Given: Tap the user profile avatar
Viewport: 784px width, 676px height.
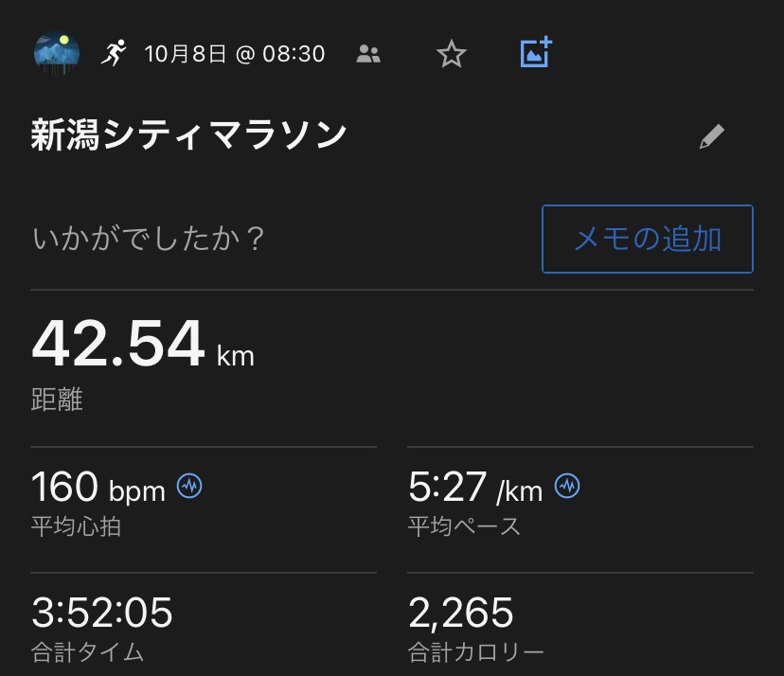Looking at the screenshot, I should (57, 53).
